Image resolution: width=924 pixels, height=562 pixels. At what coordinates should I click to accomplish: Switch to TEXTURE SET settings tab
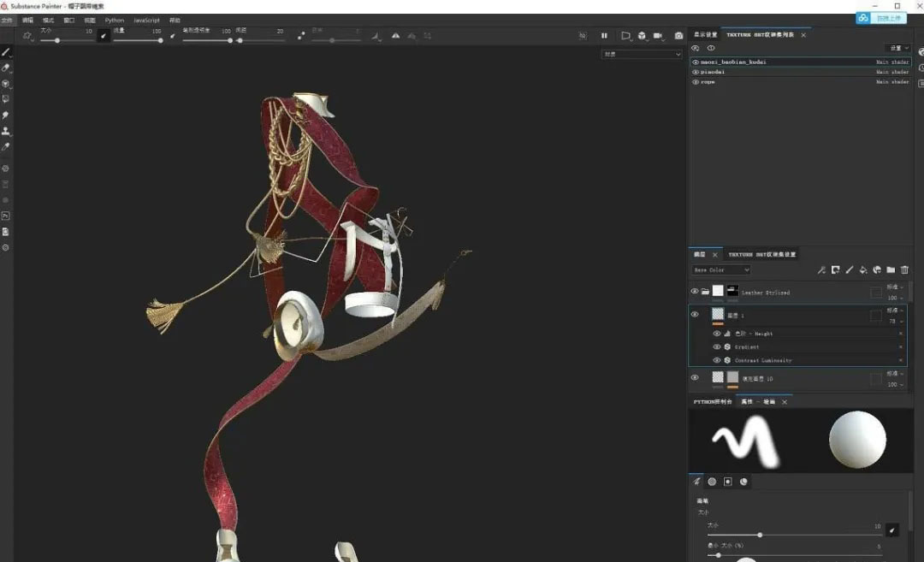tap(762, 255)
